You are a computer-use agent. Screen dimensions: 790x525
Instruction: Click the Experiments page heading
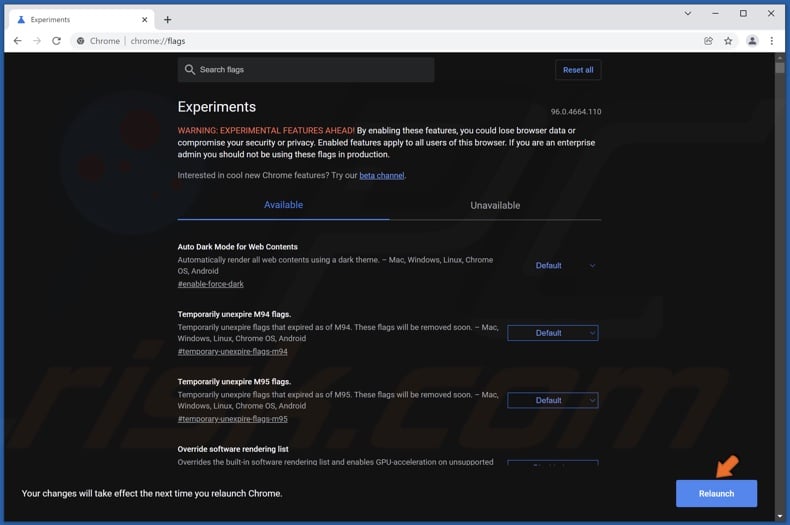pos(217,107)
